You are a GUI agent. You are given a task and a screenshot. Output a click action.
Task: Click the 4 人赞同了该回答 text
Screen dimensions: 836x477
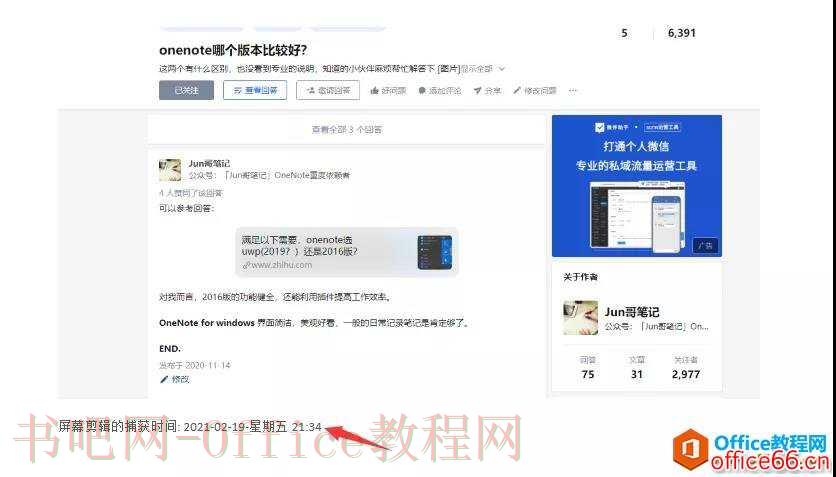tap(191, 193)
